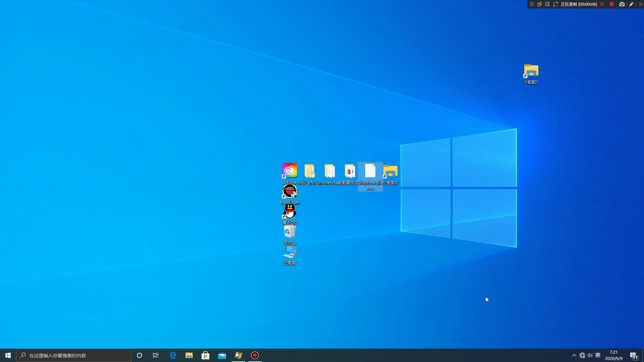
Task: Open the Windows Start menu
Action: pos(8,355)
